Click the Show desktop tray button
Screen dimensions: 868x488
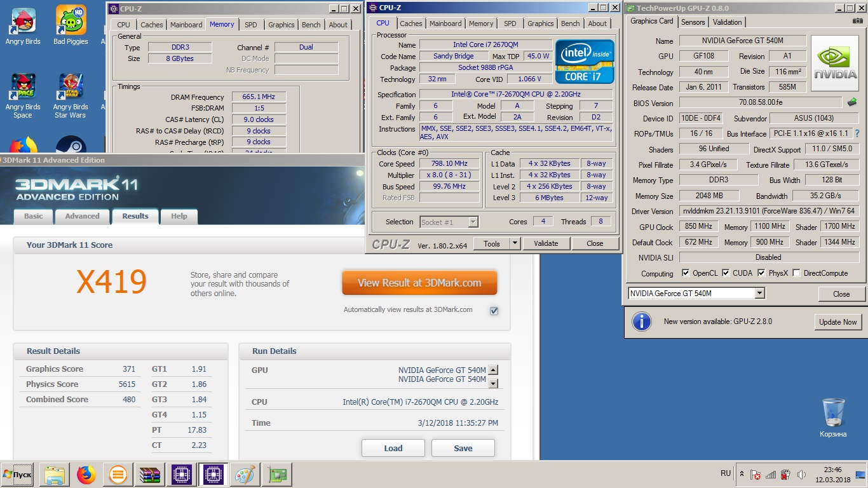(861, 475)
